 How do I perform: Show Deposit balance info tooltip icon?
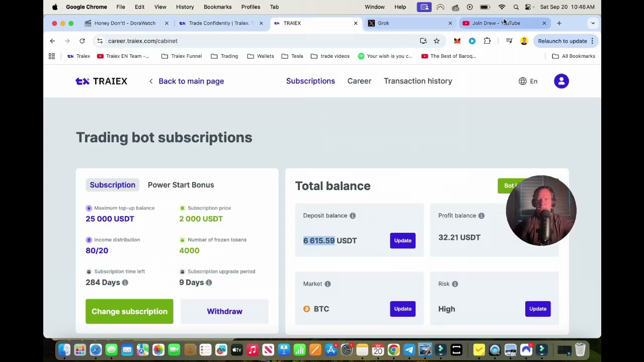click(353, 216)
